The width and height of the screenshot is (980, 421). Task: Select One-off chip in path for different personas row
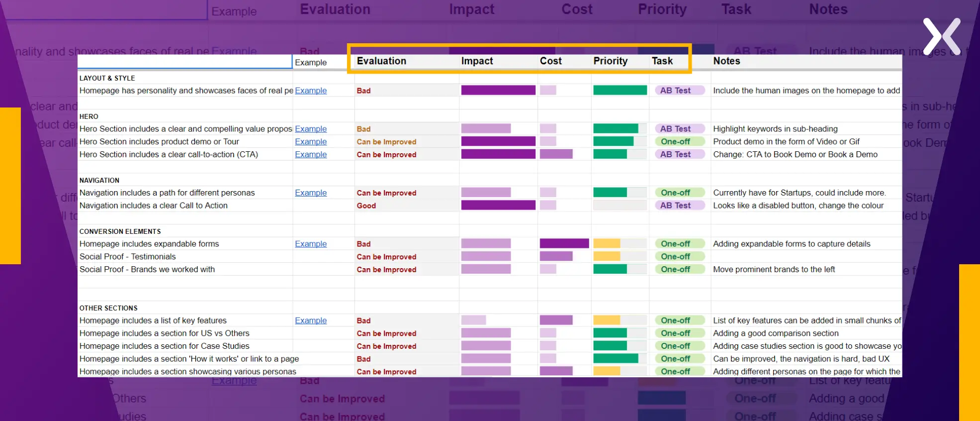[x=679, y=193]
